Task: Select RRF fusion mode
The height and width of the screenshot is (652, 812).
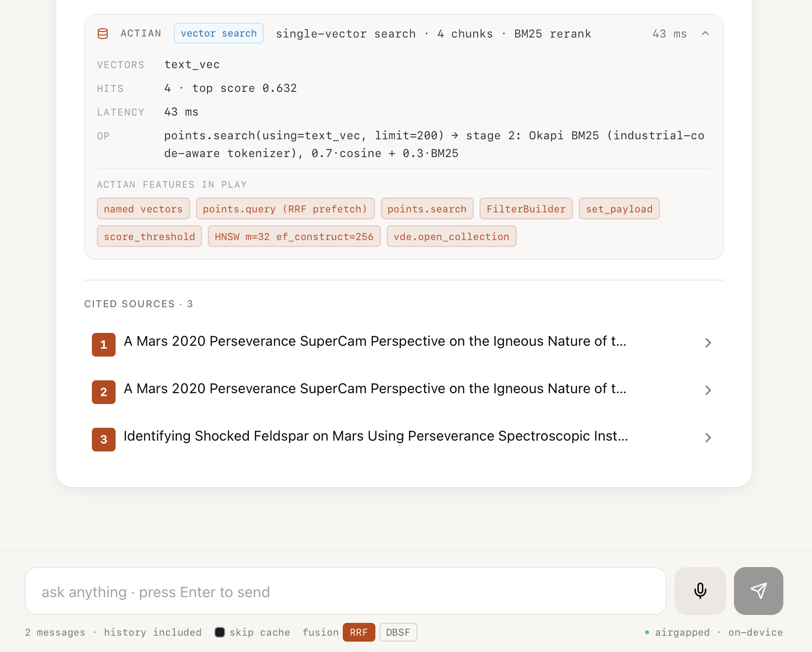Action: pos(359,632)
